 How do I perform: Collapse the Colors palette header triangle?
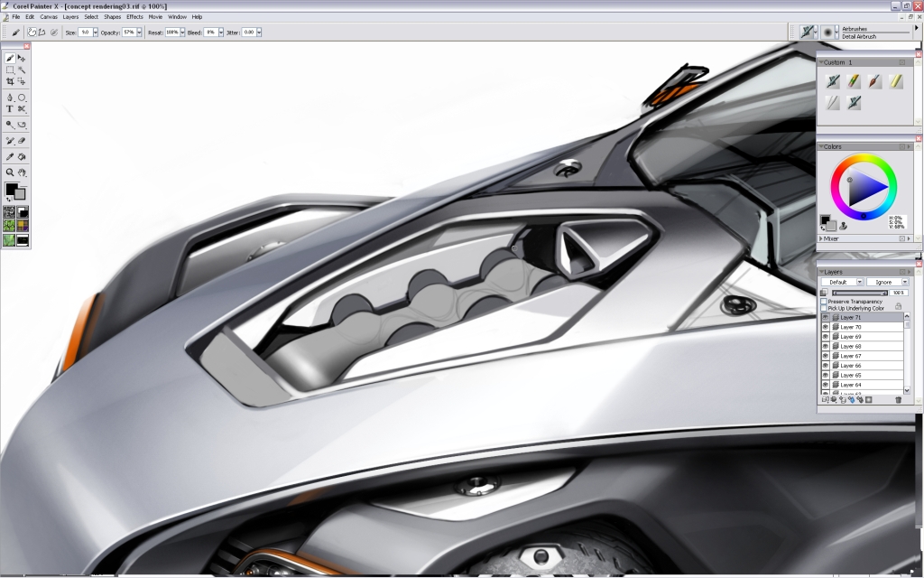[823, 146]
